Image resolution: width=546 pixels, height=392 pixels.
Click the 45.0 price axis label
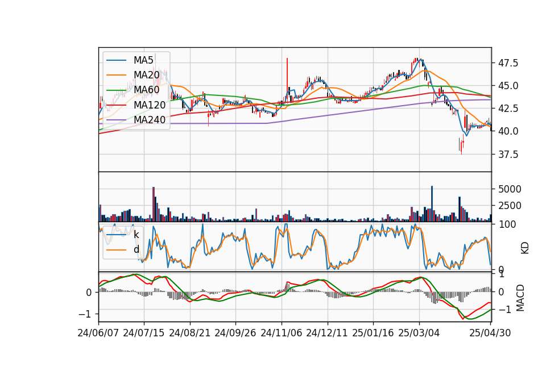(x=508, y=86)
